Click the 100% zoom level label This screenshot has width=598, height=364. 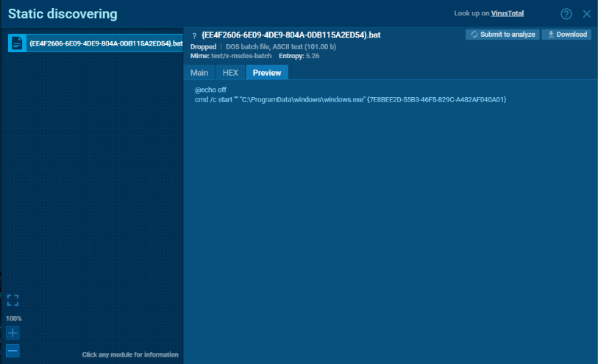coord(14,318)
